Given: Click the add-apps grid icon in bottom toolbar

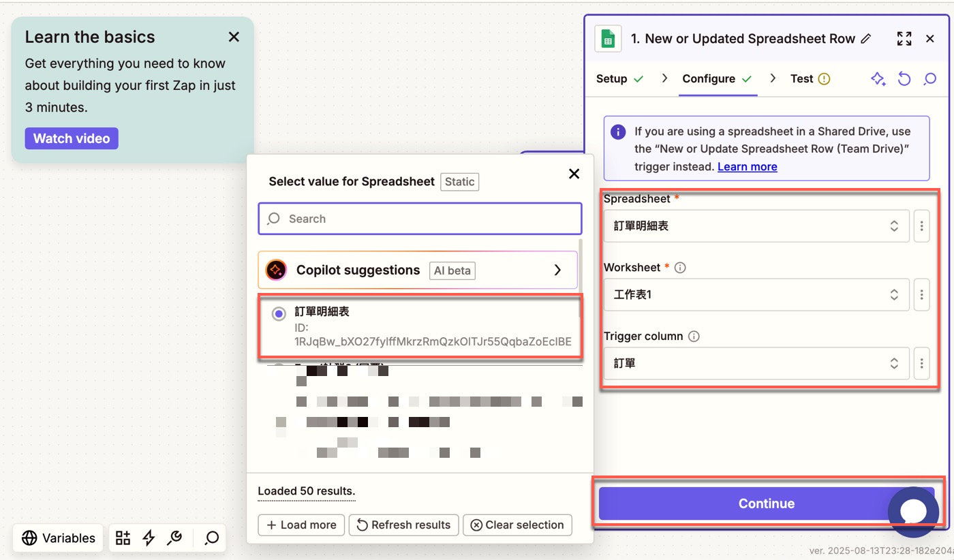Looking at the screenshot, I should click(x=123, y=538).
